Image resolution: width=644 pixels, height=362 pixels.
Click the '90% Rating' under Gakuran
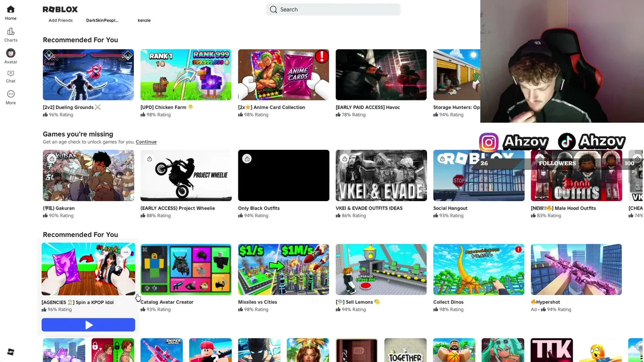point(61,216)
